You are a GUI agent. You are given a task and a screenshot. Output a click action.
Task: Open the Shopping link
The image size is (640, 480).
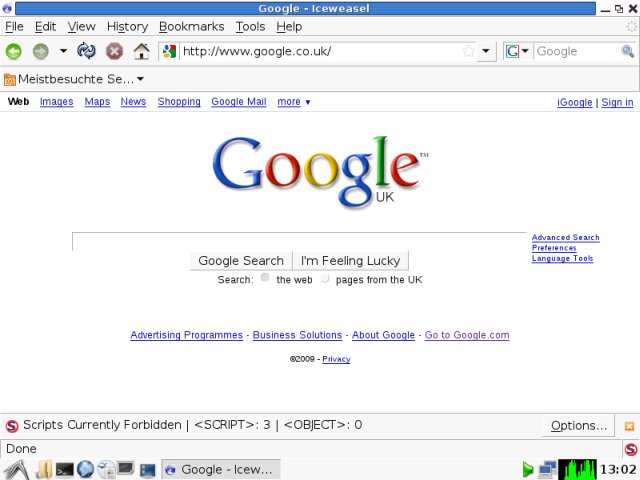[x=179, y=102]
